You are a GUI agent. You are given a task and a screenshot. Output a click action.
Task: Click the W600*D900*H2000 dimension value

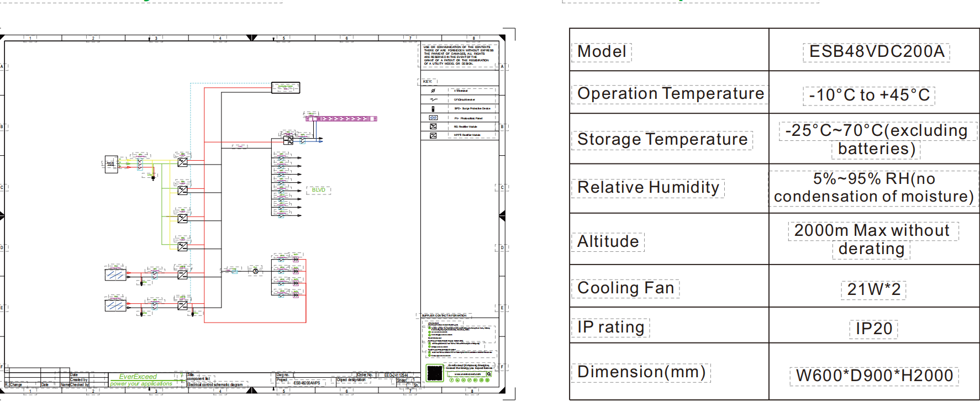coord(874,376)
